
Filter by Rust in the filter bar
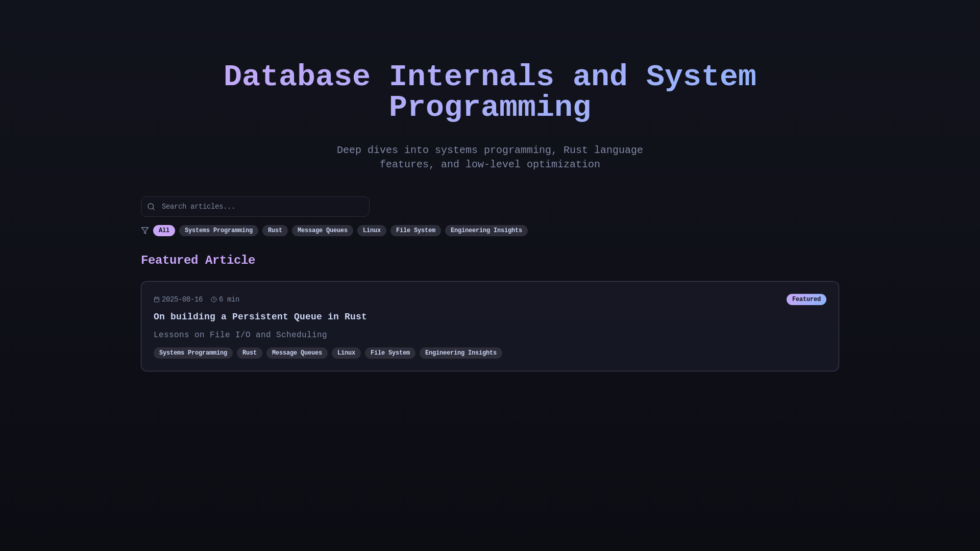[275, 231]
